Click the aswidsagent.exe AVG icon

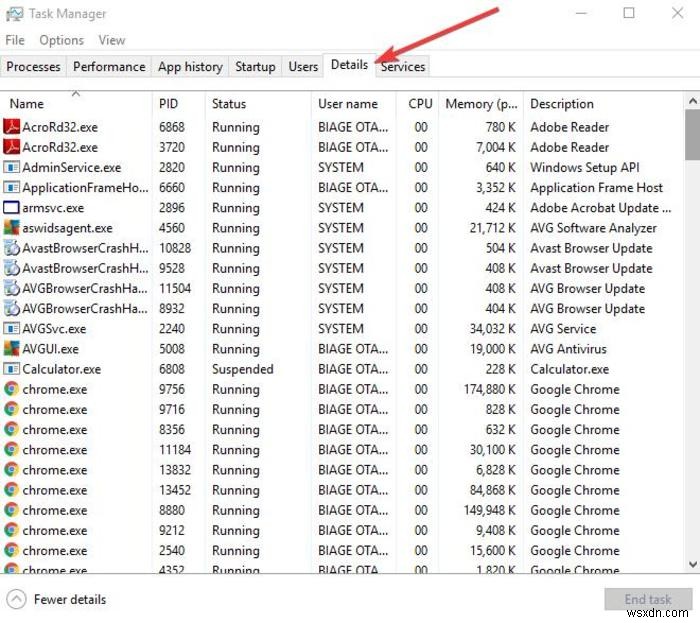click(12, 228)
